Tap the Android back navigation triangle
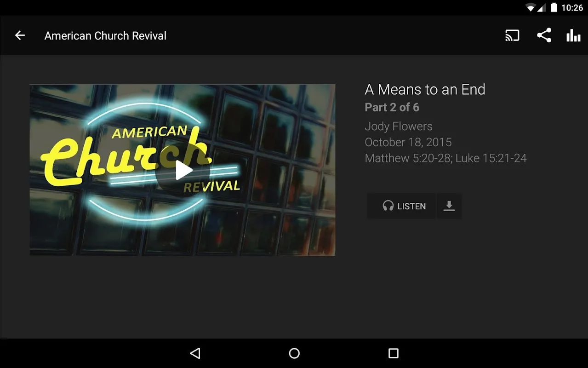 coord(195,353)
